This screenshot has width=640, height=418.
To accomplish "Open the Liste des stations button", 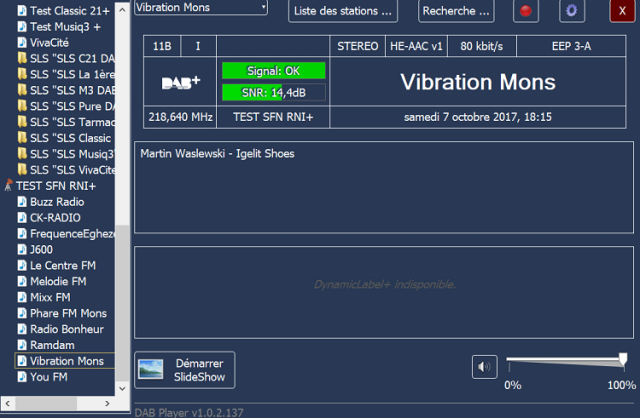I will point(343,11).
